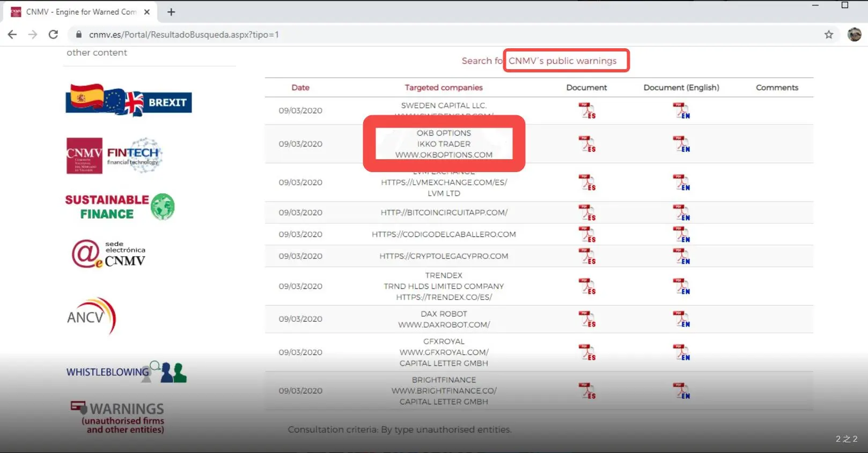868x453 pixels.
Task: Click the Comments column header
Action: [x=777, y=87]
